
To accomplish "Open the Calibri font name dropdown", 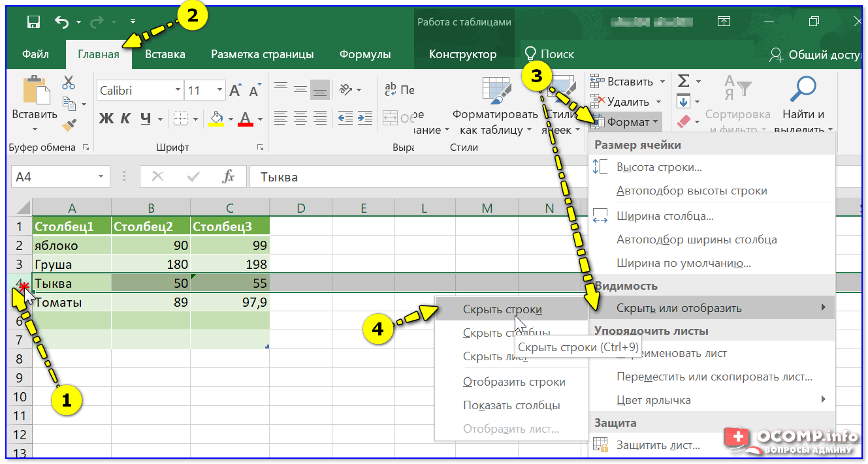I will click(x=178, y=91).
